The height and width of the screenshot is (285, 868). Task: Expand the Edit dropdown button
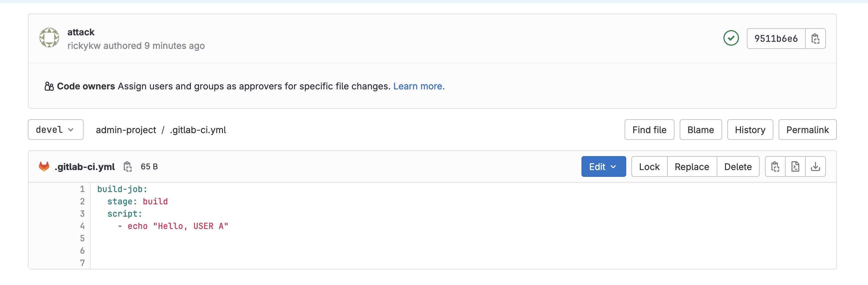click(x=603, y=166)
